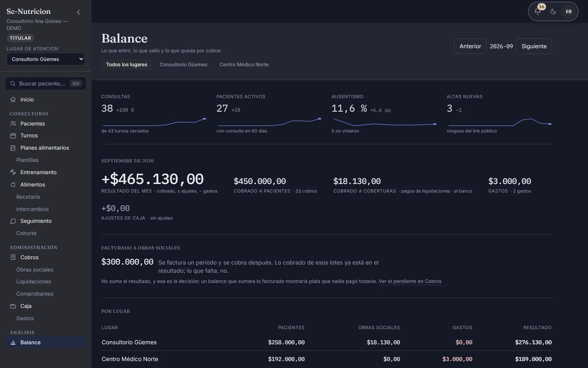The width and height of the screenshot is (588, 368).
Task: Navigate to Liquidaciones
Action: click(34, 282)
